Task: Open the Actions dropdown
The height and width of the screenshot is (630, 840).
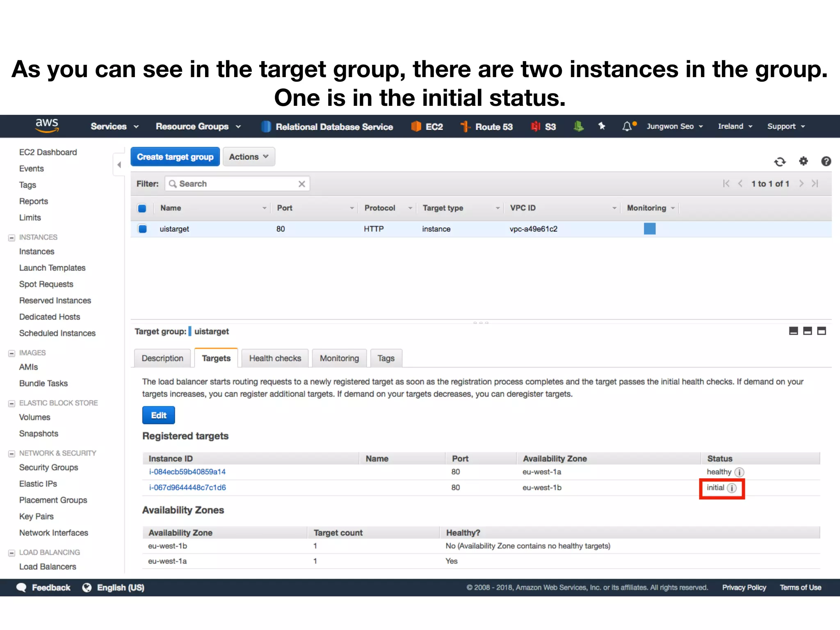Action: coord(249,157)
